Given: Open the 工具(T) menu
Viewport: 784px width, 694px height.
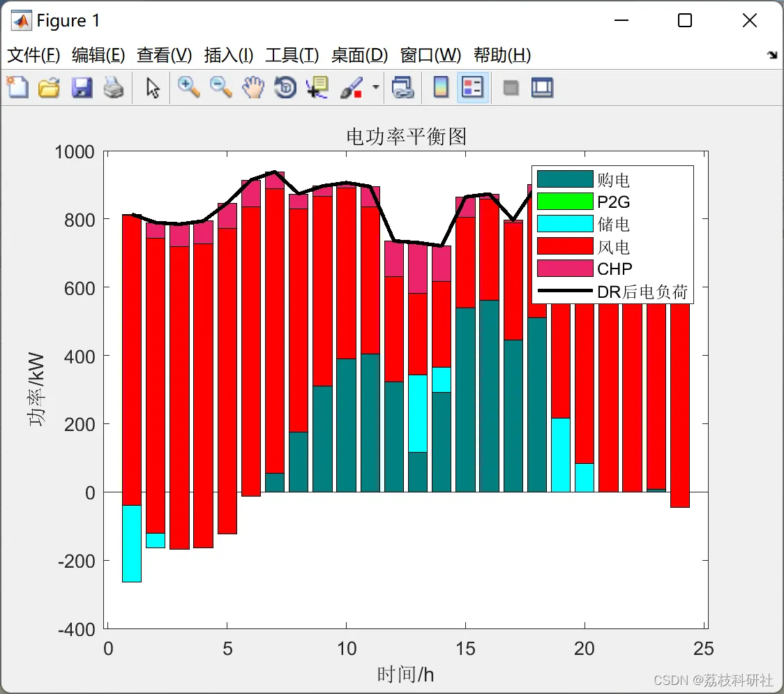Looking at the screenshot, I should click(292, 55).
